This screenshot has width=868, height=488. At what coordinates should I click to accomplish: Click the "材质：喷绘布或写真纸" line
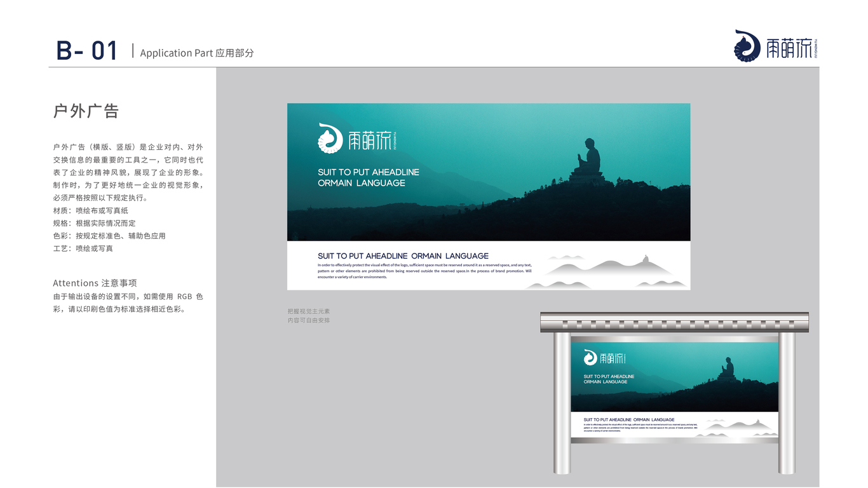tap(91, 210)
